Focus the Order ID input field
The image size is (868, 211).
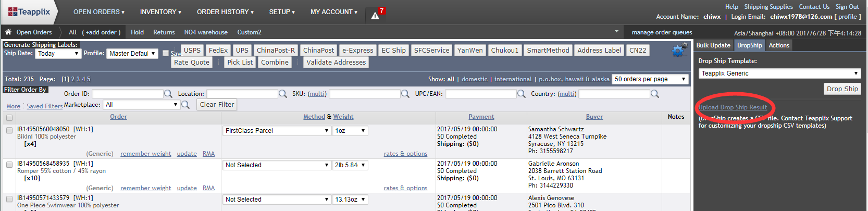coord(128,94)
